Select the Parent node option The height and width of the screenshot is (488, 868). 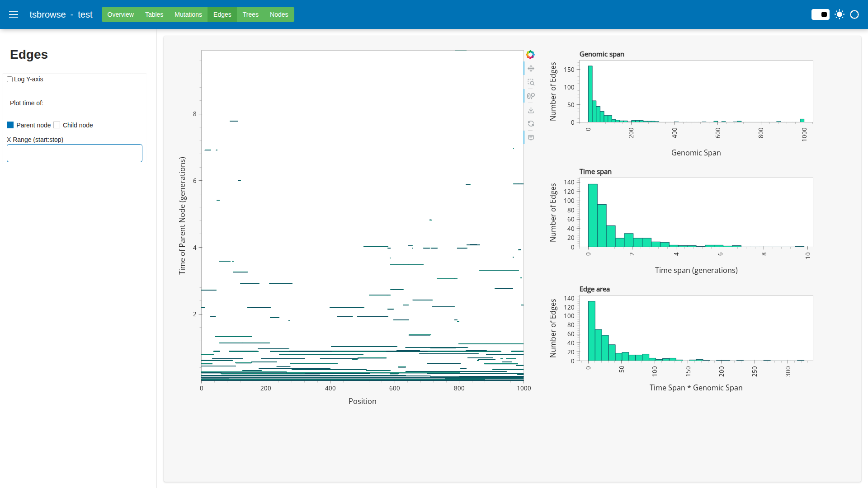click(x=10, y=125)
